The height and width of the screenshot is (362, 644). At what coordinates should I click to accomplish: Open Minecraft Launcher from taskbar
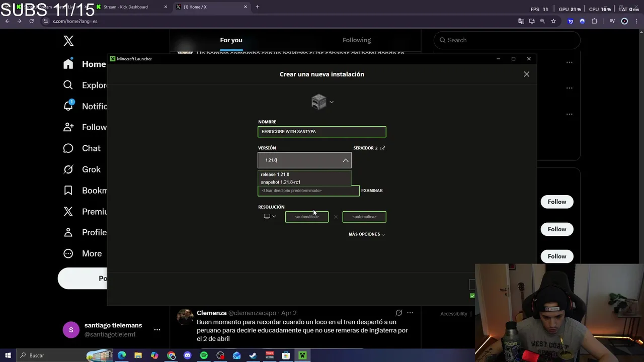[302, 355]
